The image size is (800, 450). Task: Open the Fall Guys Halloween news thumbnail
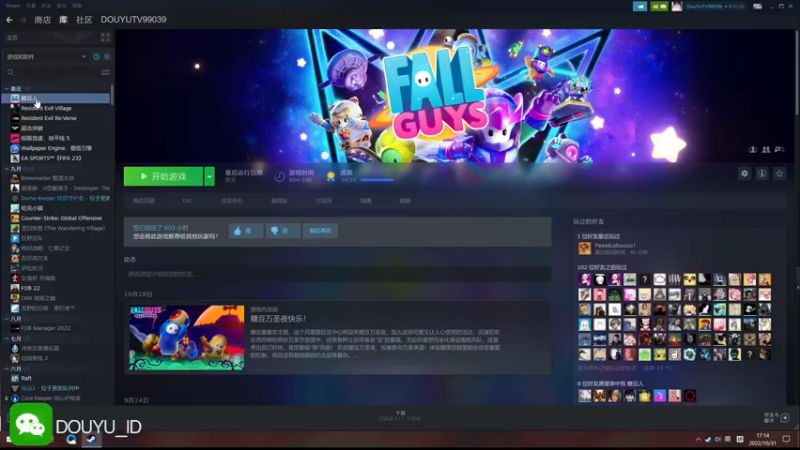(x=187, y=338)
